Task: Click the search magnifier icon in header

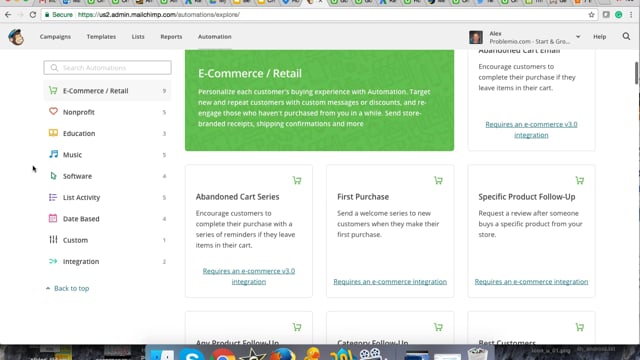Action: pyautogui.click(x=626, y=37)
